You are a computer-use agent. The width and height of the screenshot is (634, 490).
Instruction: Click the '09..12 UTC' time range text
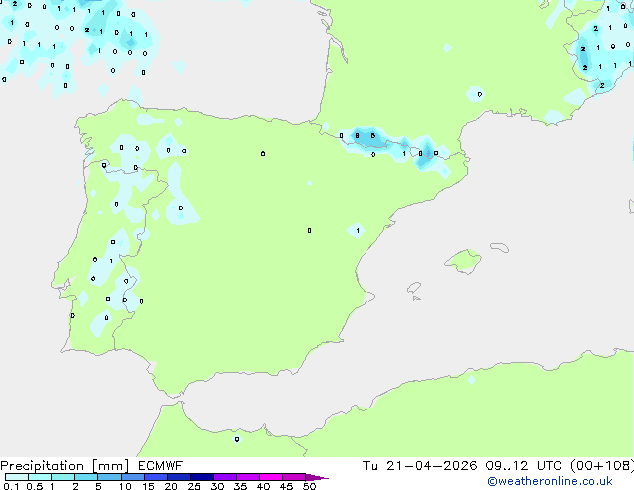(524, 466)
